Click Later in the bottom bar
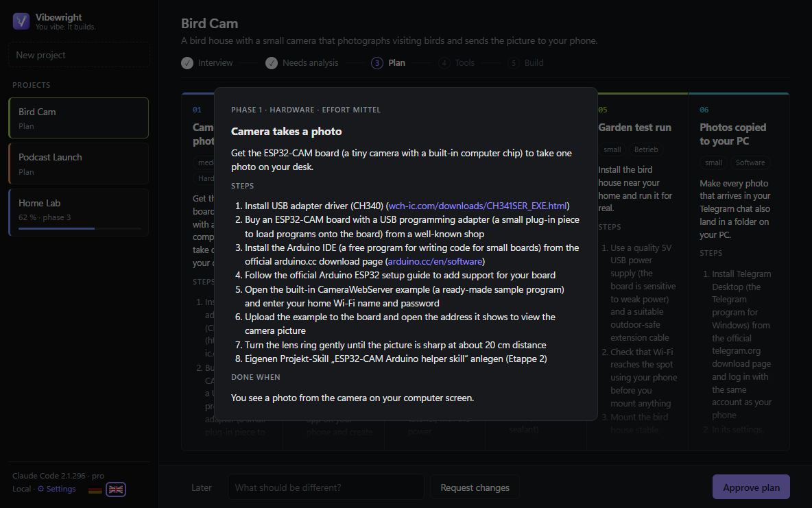This screenshot has height=508, width=812. [x=202, y=487]
